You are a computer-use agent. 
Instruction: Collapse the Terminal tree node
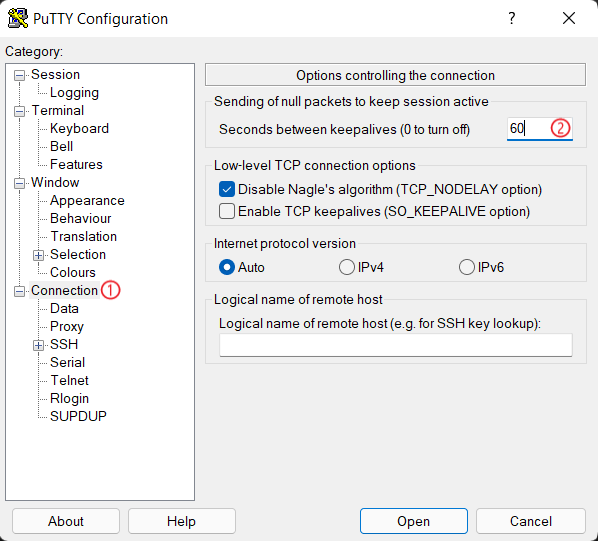click(19, 111)
